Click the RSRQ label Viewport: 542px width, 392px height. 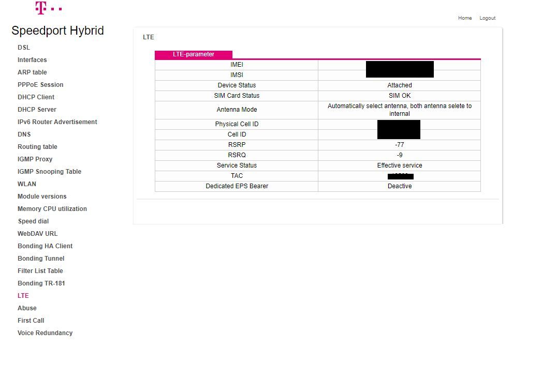237,156
